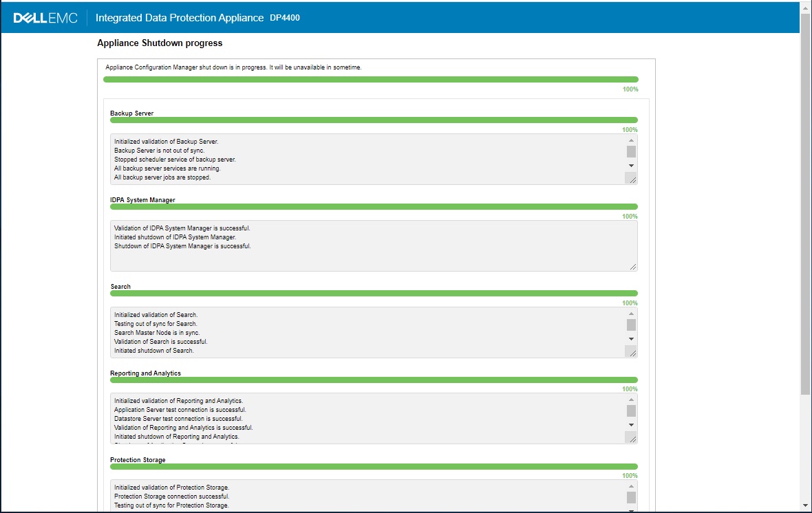Click the scroll-up arrow in Reporting and Analytics log
This screenshot has height=513, width=812.
tap(630, 400)
